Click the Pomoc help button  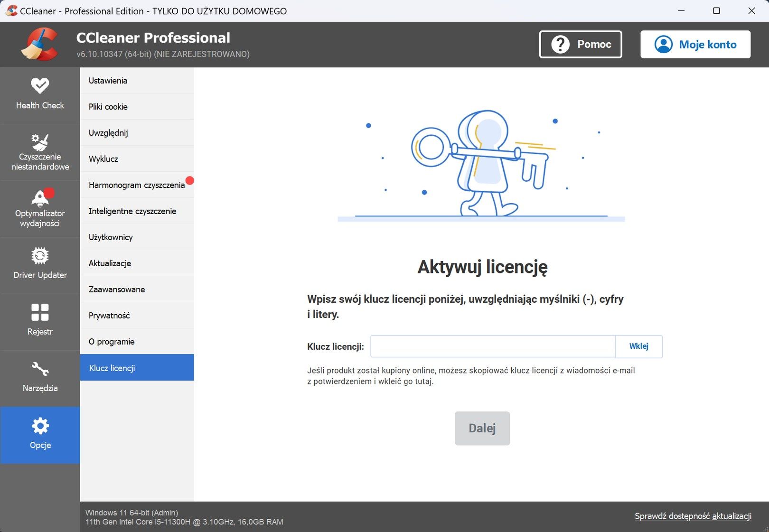581,45
